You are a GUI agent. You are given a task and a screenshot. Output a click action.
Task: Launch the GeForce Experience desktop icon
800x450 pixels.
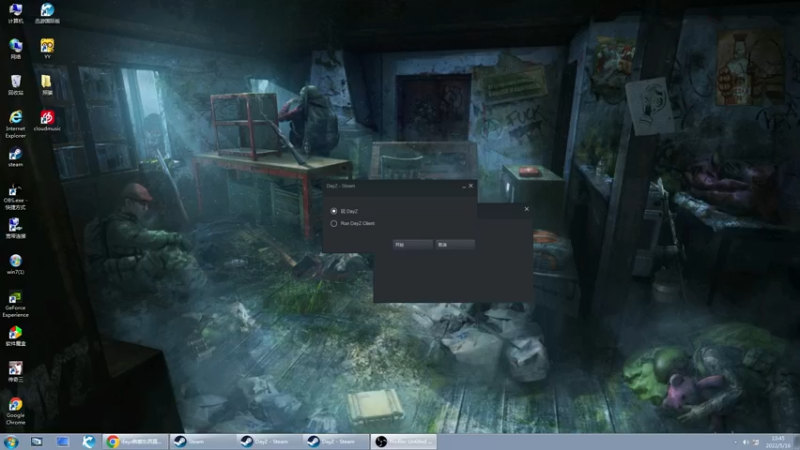point(15,304)
